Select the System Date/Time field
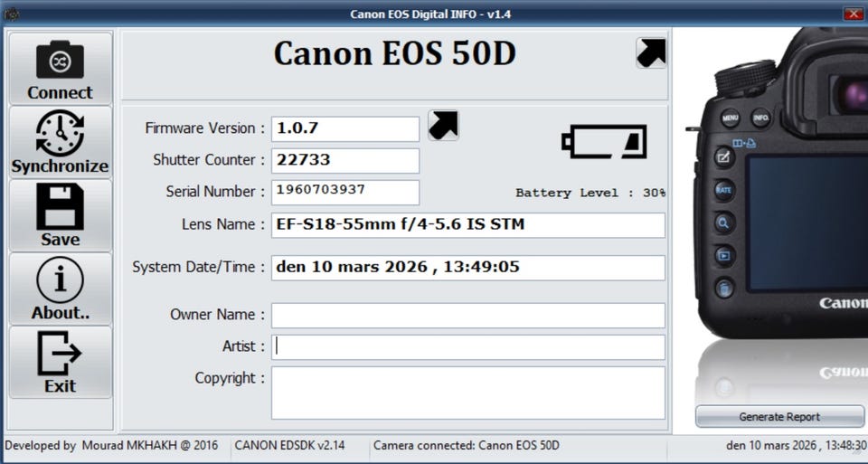 pyautogui.click(x=467, y=268)
